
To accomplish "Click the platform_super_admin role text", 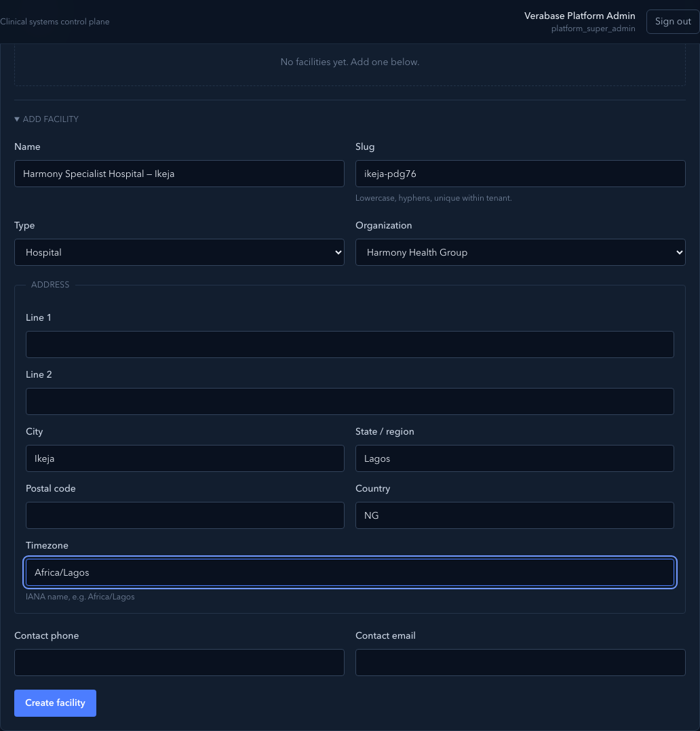I will point(594,29).
